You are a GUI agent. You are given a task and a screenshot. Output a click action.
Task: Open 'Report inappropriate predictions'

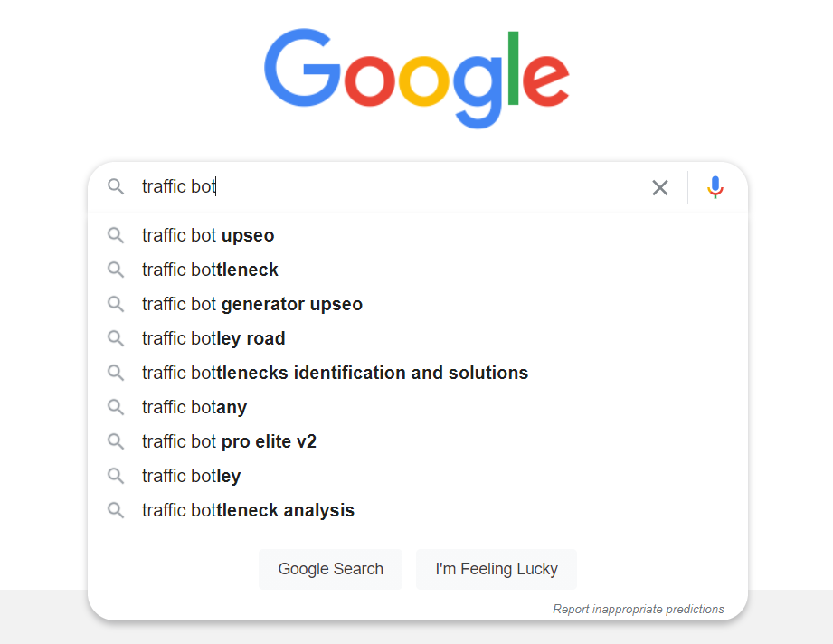(639, 609)
